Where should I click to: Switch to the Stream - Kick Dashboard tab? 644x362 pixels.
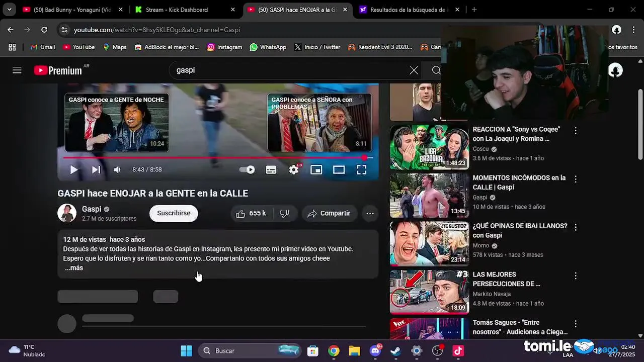184,10
